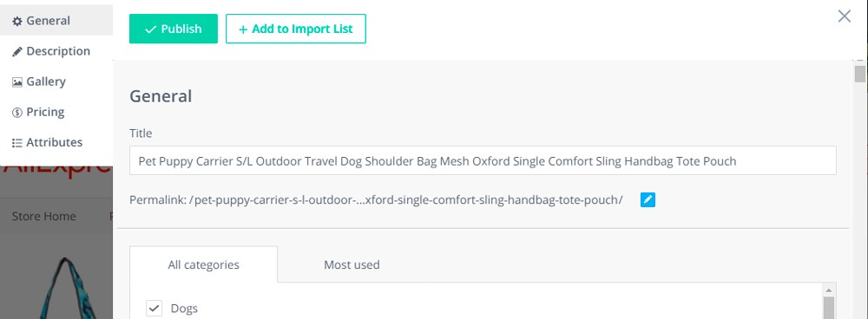Viewport: 868px width, 319px height.
Task: Open Store Home link in background page
Action: [x=43, y=216]
